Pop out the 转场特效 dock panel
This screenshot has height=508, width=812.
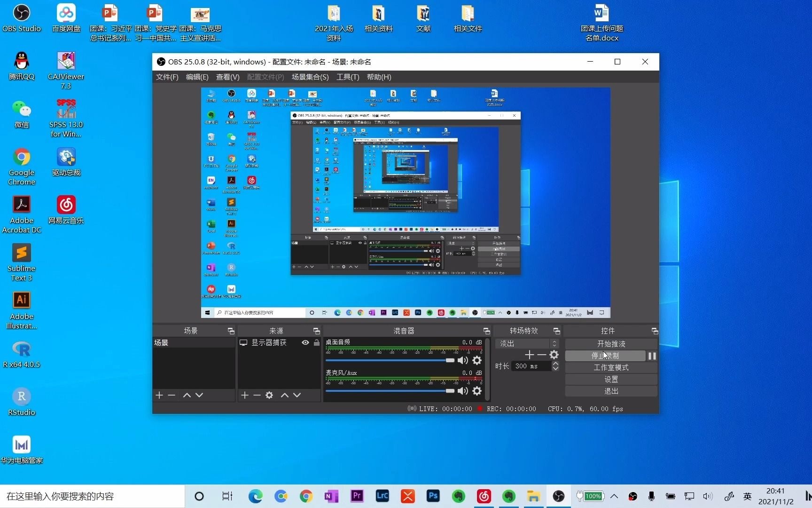pyautogui.click(x=556, y=331)
